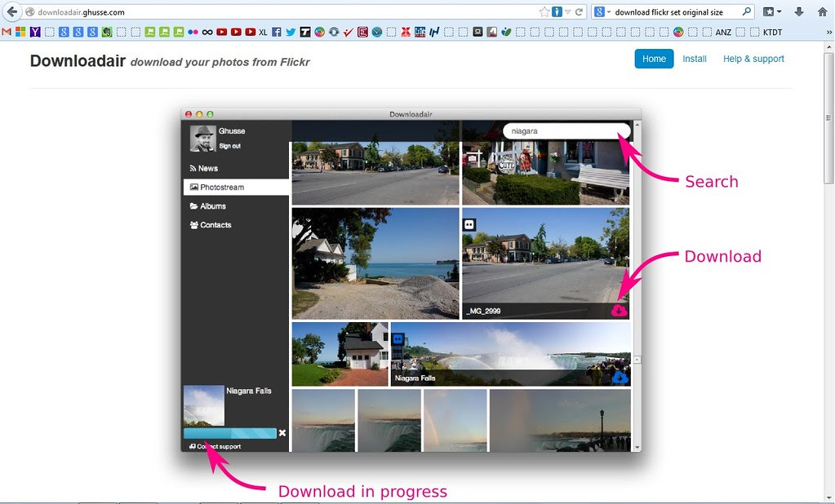Expand the address bar history dropdown arrow
Viewport: 835px width, 504px height.
567,11
